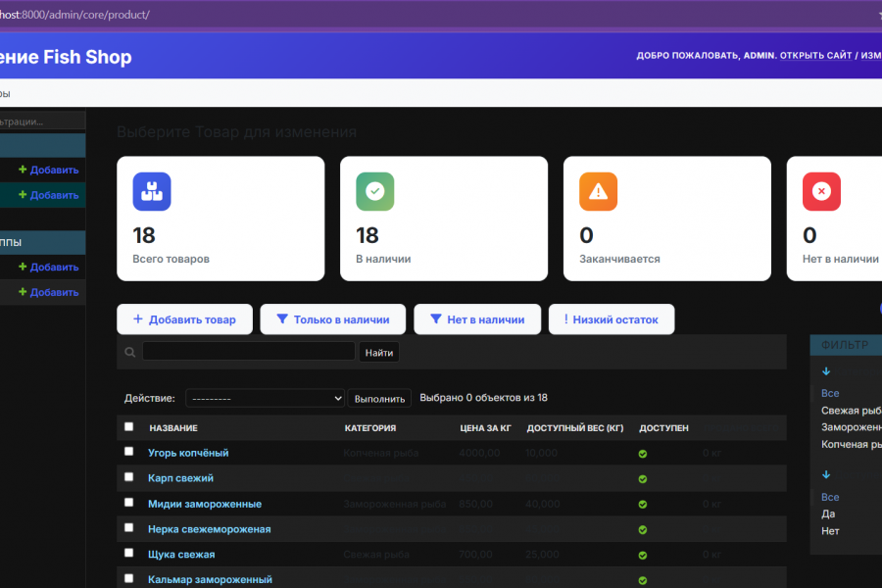Viewport: 882px width, 588px height.
Task: Click the category filter arrow icon
Action: tap(826, 371)
